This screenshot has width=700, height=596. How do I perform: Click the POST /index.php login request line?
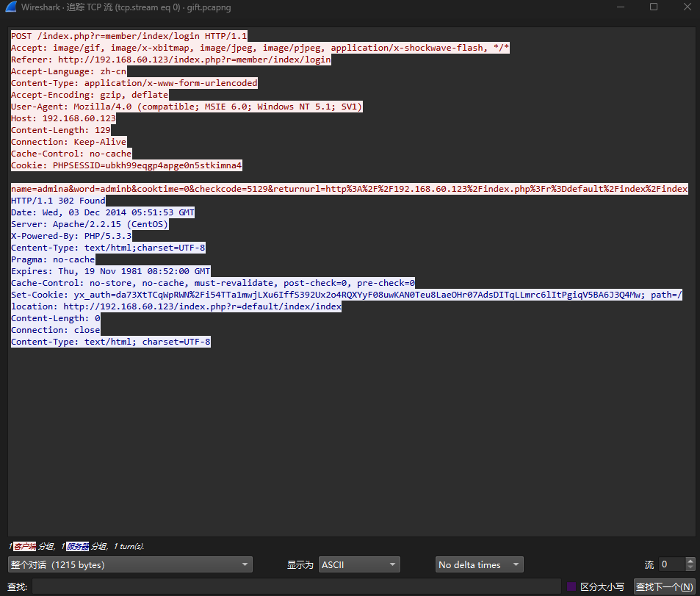tap(129, 36)
